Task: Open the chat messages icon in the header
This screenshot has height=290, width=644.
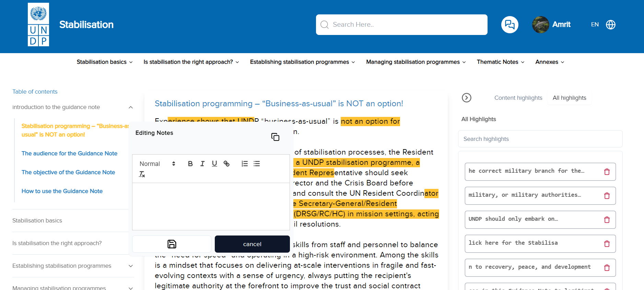Action: (510, 25)
